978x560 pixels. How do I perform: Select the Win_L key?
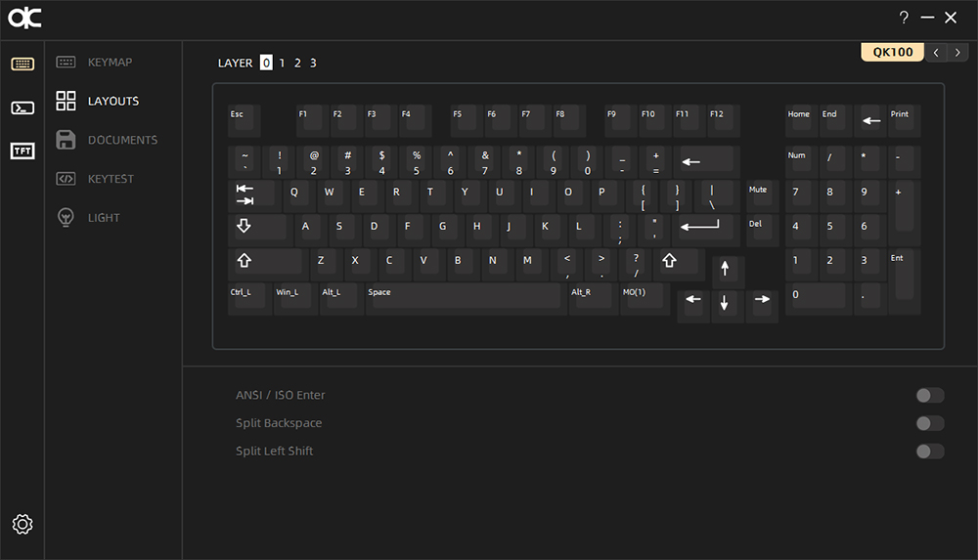(295, 299)
